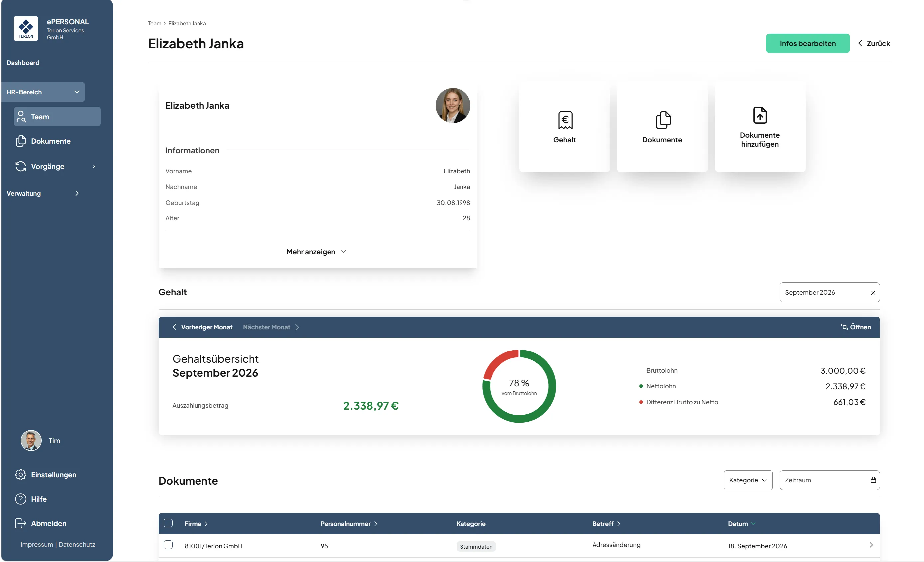Open Einstellungen via the gear icon
The height and width of the screenshot is (562, 924).
[x=21, y=475]
